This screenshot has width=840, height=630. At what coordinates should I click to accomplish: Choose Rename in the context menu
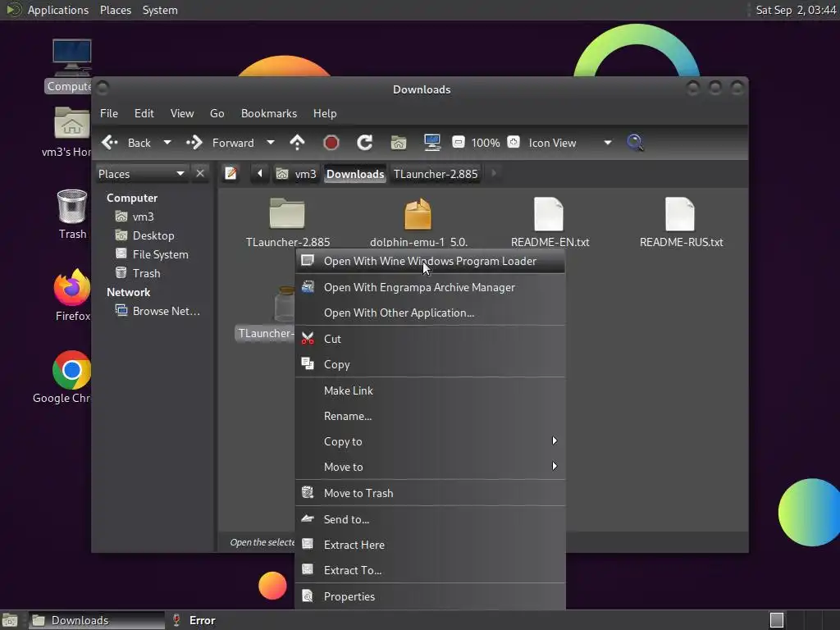430,416
